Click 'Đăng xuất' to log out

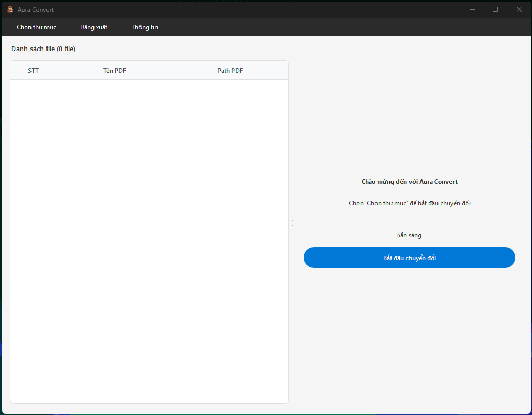point(93,27)
